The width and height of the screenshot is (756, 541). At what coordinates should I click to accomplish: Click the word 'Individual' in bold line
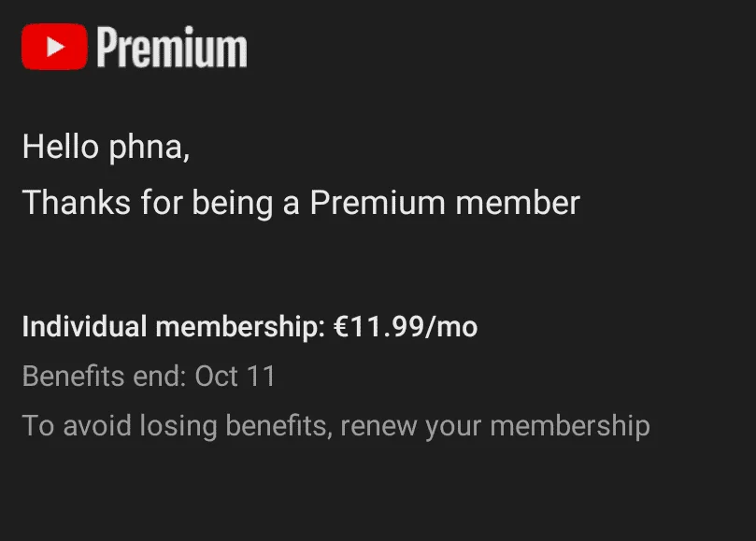click(84, 326)
